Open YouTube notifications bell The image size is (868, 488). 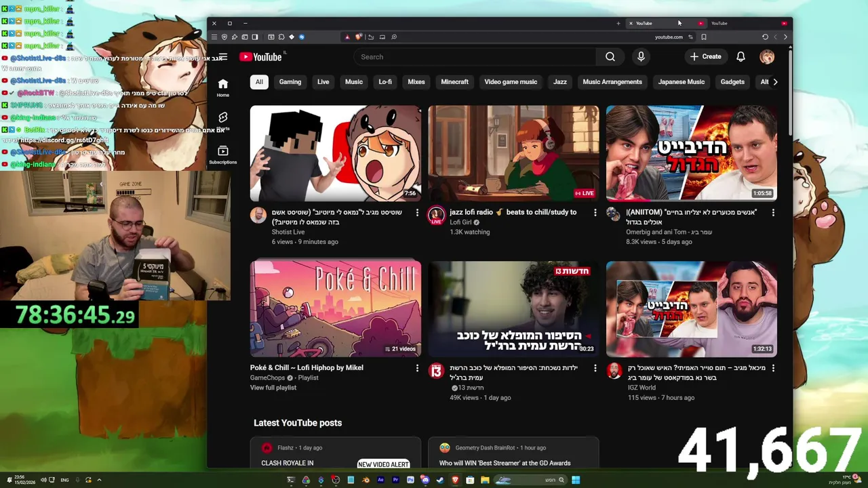coord(741,57)
